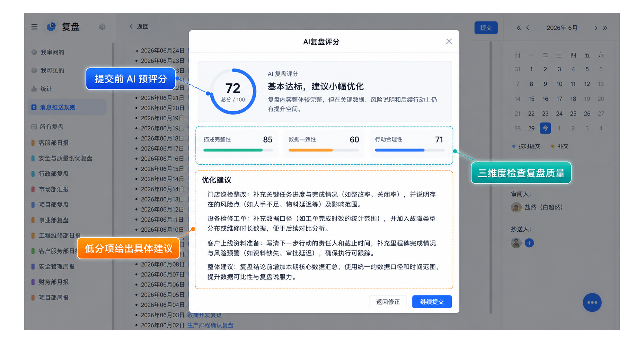
Task: Open the 事业部复盘 category
Action: point(50,220)
